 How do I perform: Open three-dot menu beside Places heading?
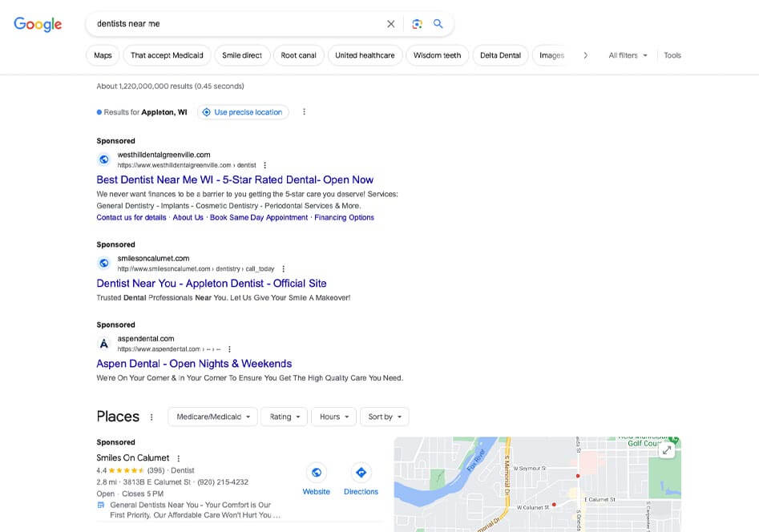[151, 417]
